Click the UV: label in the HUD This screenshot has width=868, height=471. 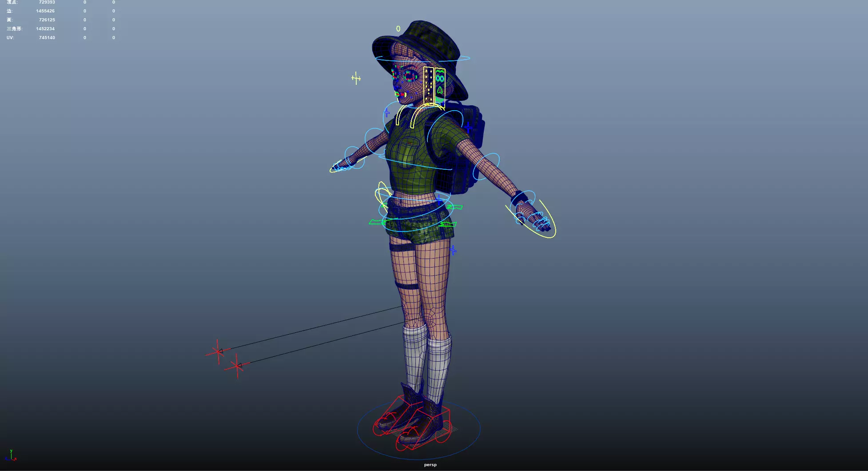point(10,38)
